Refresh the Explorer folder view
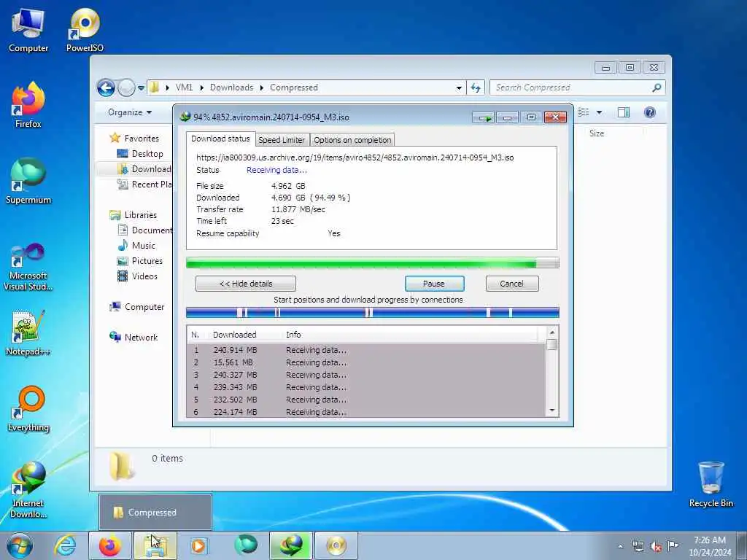Screen dimensions: 747x560 (476, 87)
